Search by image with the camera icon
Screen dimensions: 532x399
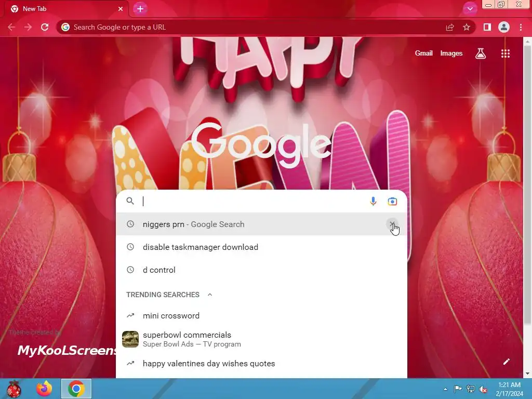pyautogui.click(x=392, y=201)
